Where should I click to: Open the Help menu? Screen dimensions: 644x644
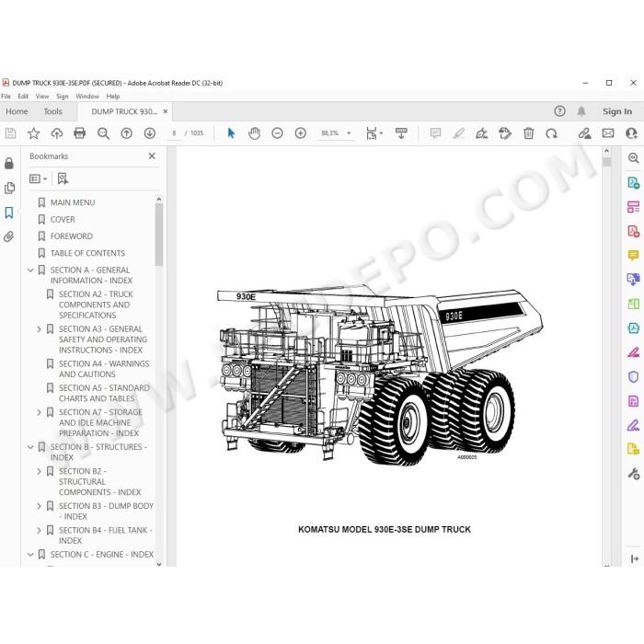[x=113, y=96]
